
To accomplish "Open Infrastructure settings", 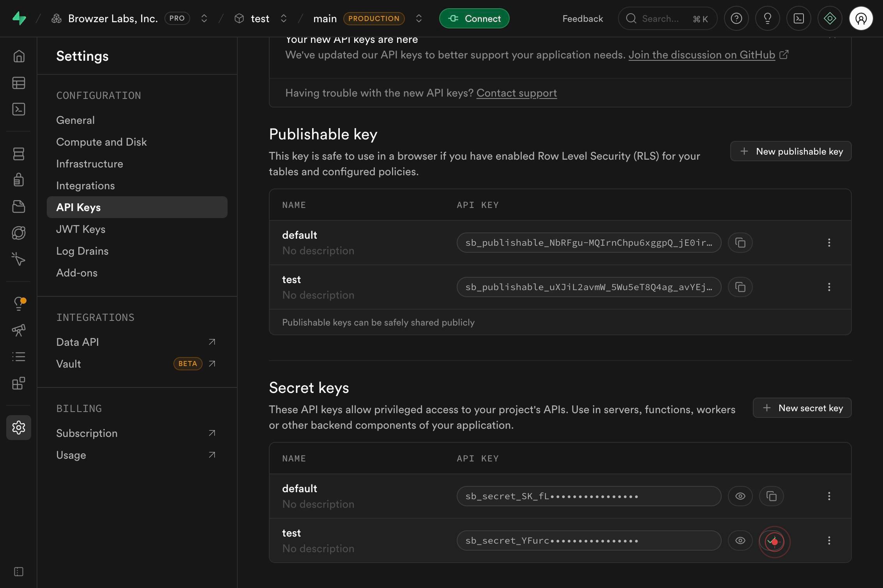I will (x=137, y=164).
